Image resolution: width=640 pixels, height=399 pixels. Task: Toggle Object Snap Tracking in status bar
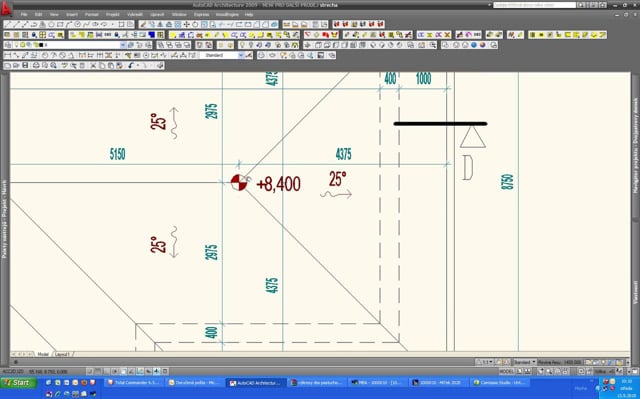132,371
